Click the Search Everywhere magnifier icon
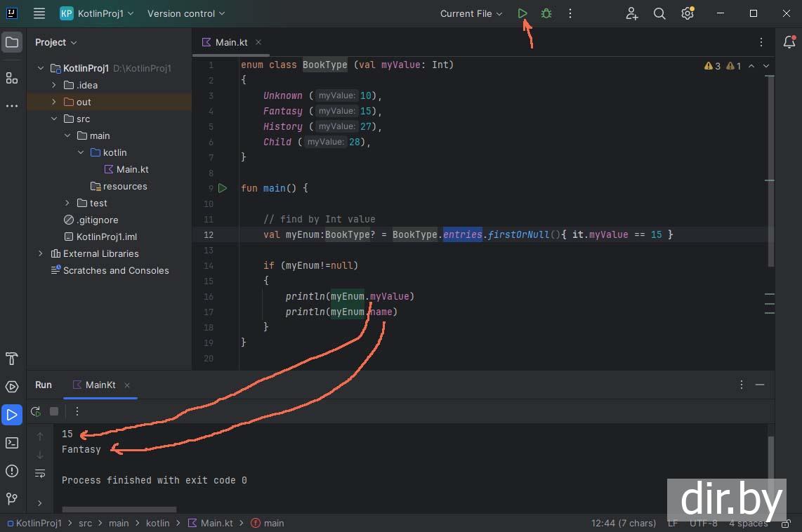 pos(659,13)
